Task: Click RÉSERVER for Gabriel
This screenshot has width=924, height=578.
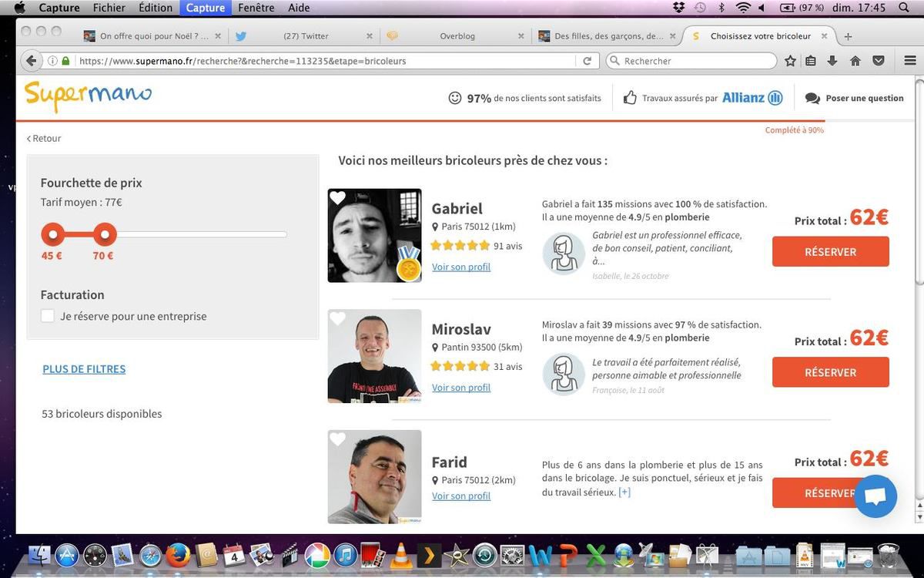Action: [830, 252]
